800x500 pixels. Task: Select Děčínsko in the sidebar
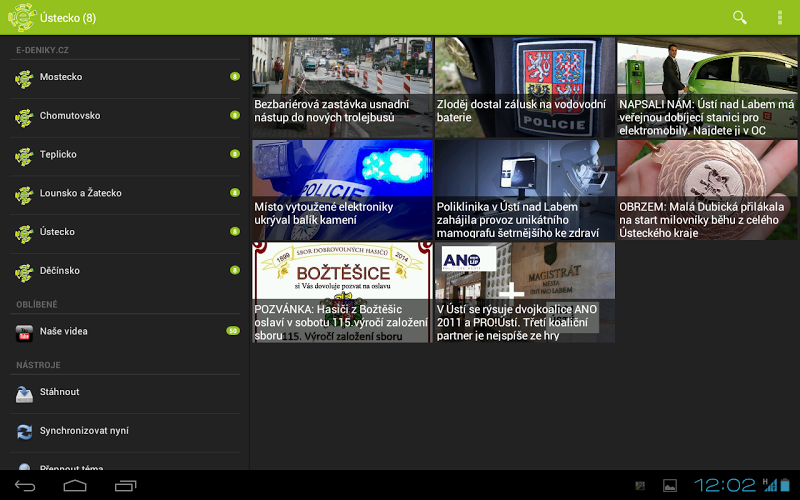coord(125,272)
